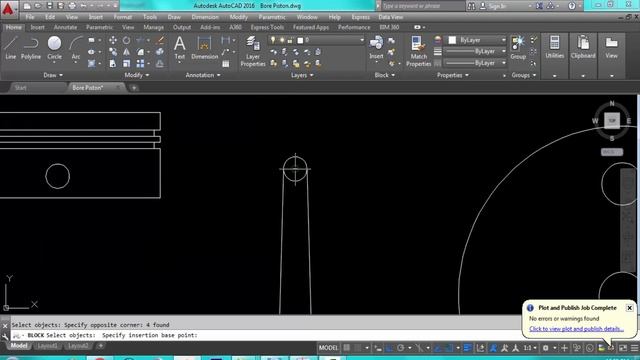Viewport: 640px width, 360px height.
Task: Open the Dimension menu
Action: click(205, 17)
